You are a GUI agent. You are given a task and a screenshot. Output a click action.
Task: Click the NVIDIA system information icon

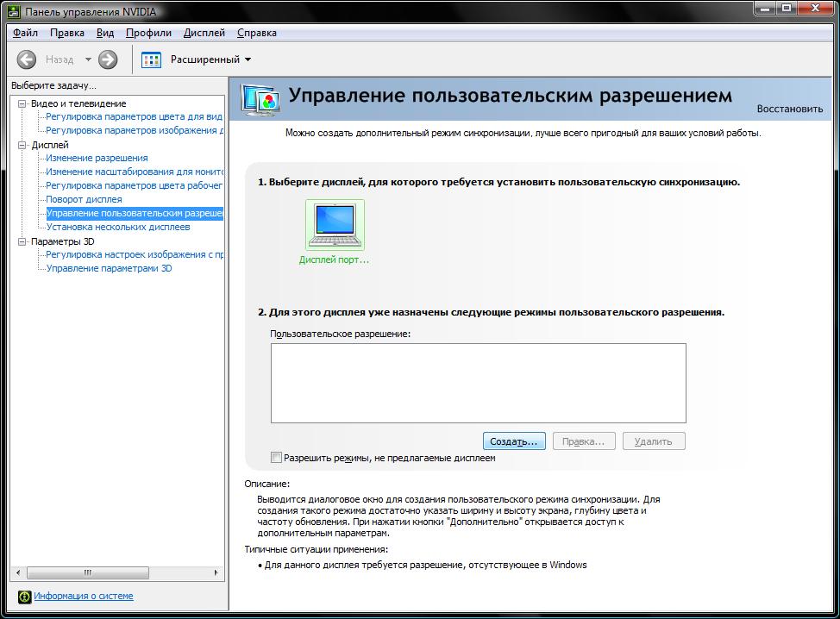[25, 597]
